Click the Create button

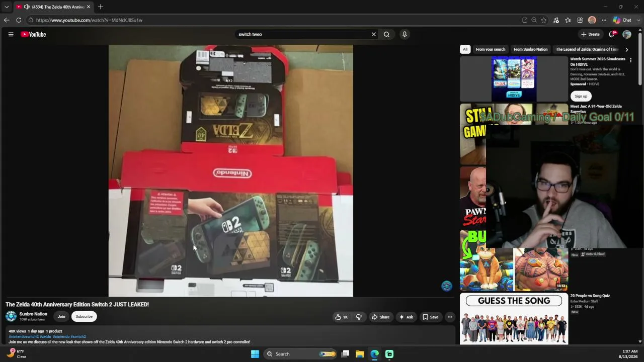click(x=590, y=34)
